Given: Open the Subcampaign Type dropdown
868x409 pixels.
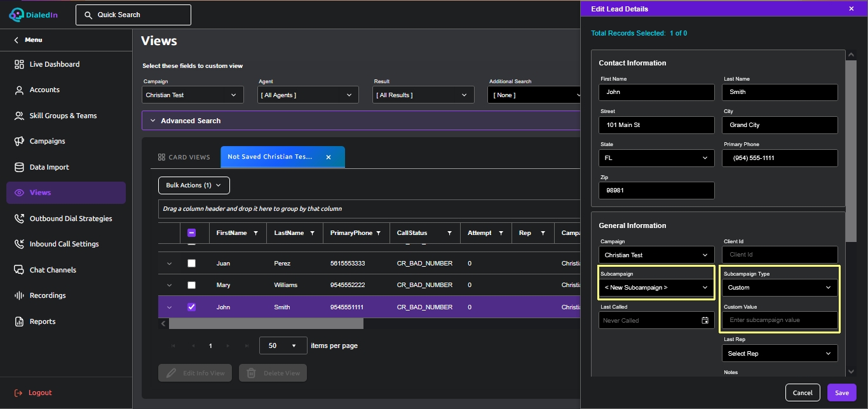Looking at the screenshot, I should (780, 288).
